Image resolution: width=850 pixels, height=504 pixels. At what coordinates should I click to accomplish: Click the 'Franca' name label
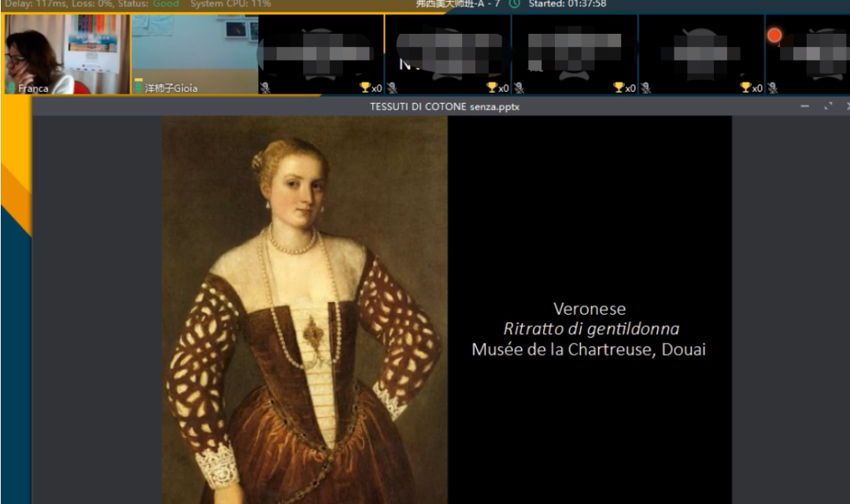coord(33,88)
